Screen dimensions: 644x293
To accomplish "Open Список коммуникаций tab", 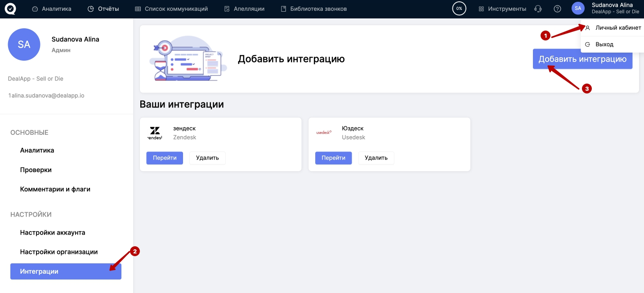I will tap(171, 9).
